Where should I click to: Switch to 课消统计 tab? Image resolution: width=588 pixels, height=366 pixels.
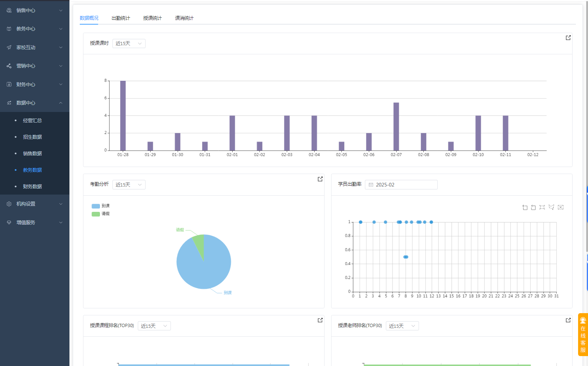coord(184,18)
